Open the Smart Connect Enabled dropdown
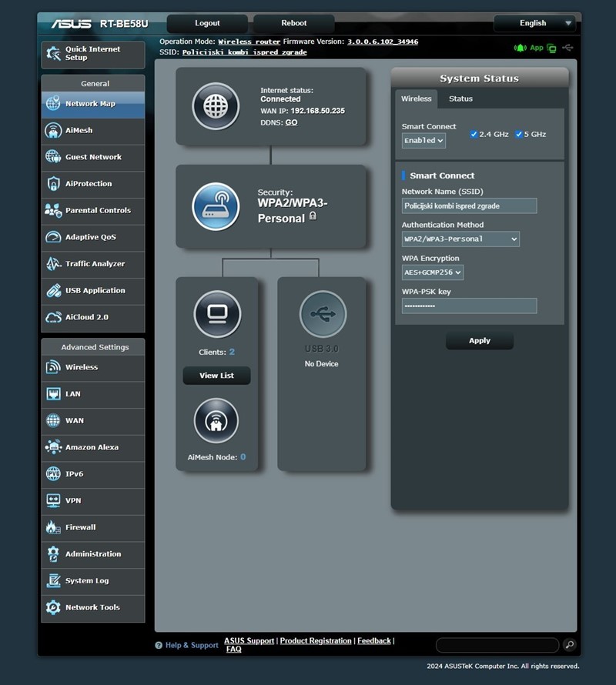 (423, 141)
